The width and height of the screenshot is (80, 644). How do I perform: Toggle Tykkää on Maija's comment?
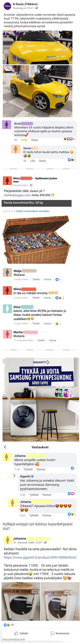36,279
